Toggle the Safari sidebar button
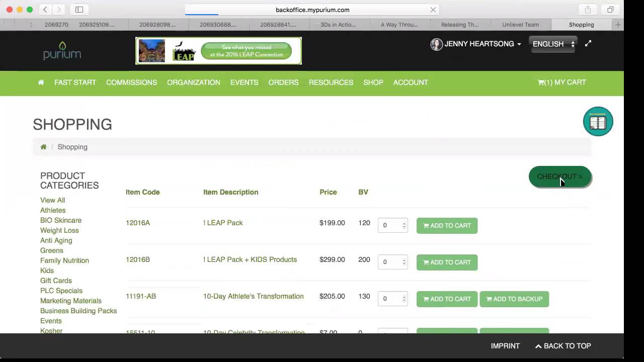644x362 pixels. click(79, 10)
